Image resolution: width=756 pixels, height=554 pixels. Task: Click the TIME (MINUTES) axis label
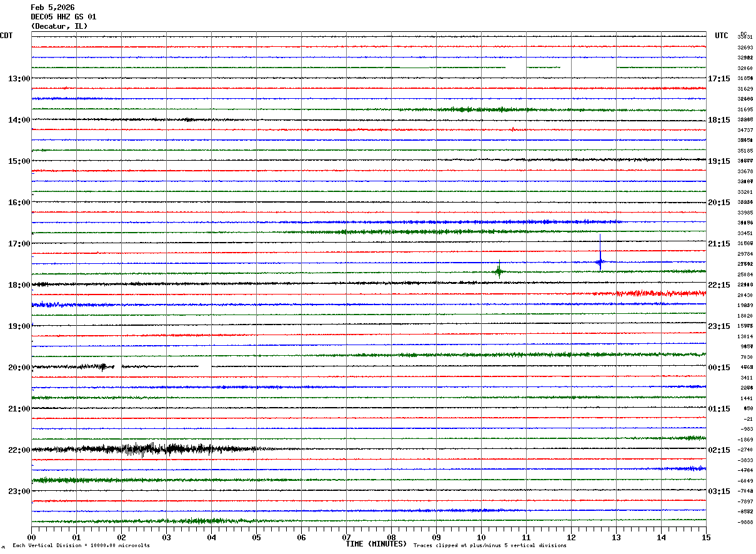click(x=376, y=544)
